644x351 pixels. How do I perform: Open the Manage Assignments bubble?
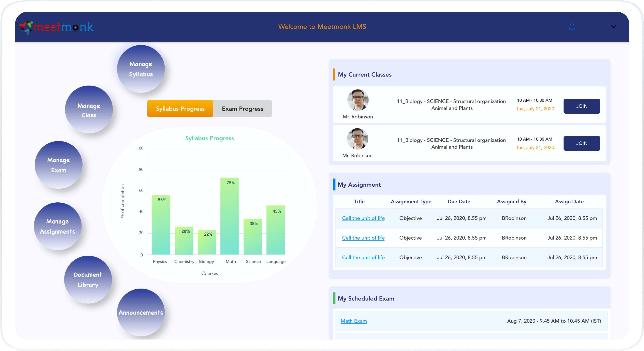(x=58, y=226)
